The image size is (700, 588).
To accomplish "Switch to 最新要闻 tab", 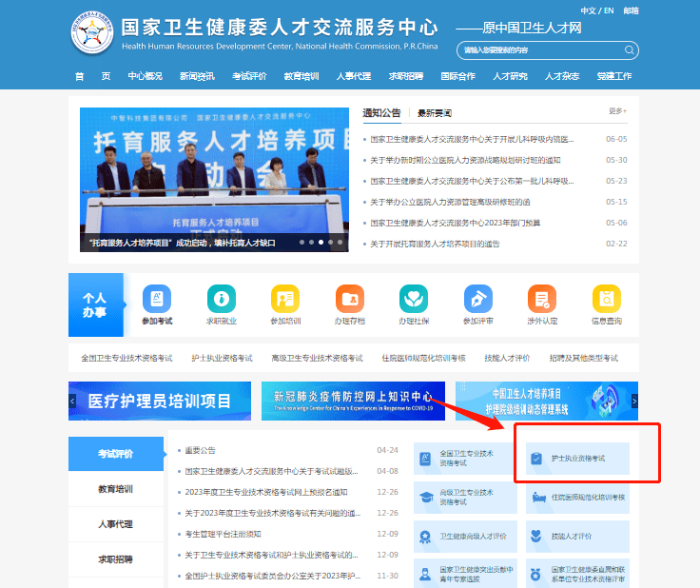I will (435, 113).
